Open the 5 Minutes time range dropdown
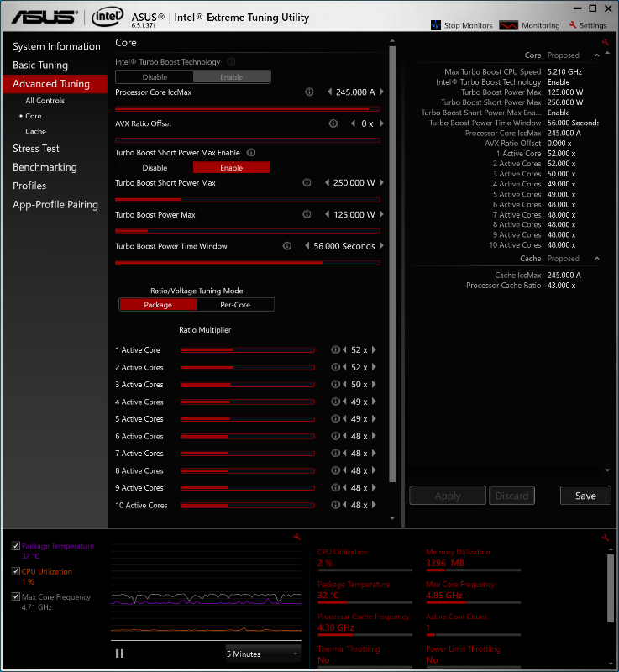The image size is (619, 672). (263, 654)
